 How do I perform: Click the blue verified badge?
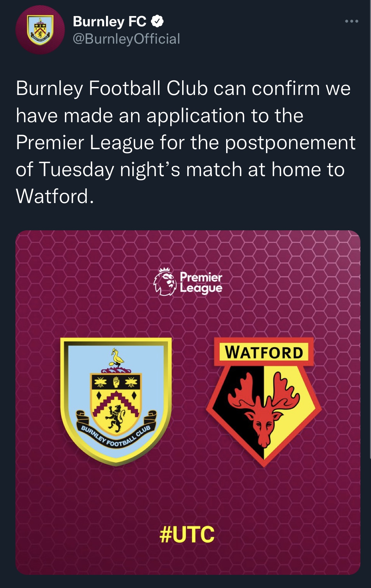157,21
